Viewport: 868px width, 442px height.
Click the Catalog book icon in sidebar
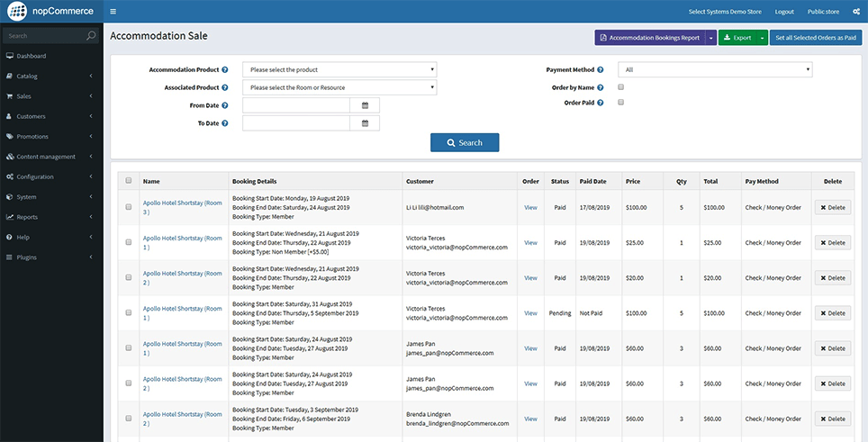9,76
